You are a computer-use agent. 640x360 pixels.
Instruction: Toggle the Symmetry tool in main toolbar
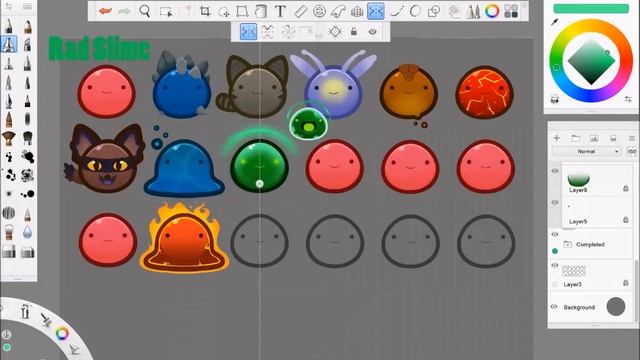point(376,11)
